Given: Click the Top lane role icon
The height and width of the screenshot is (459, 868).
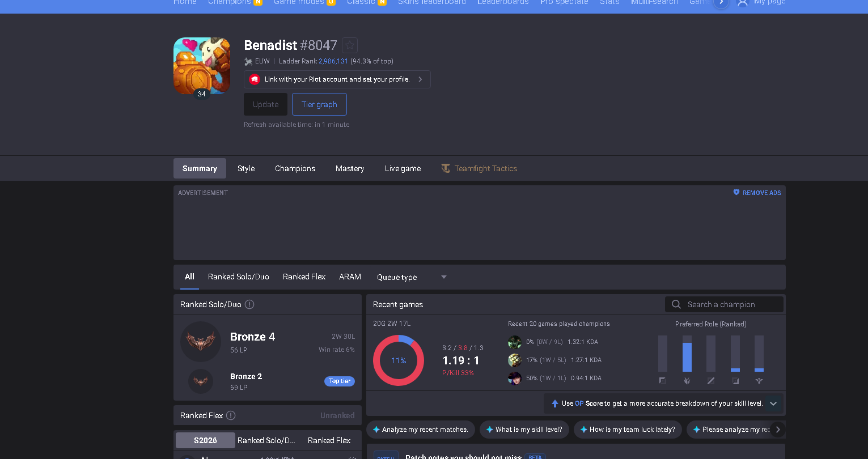Looking at the screenshot, I should pos(663,381).
